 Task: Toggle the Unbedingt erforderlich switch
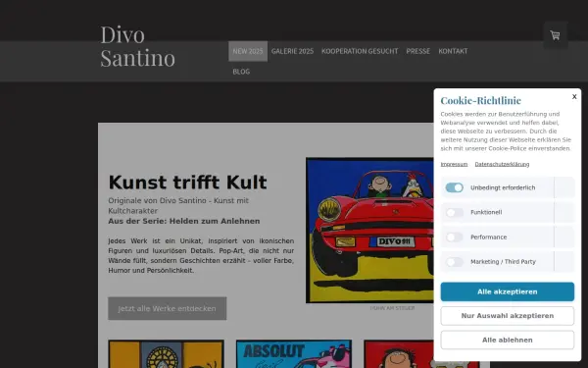click(454, 187)
